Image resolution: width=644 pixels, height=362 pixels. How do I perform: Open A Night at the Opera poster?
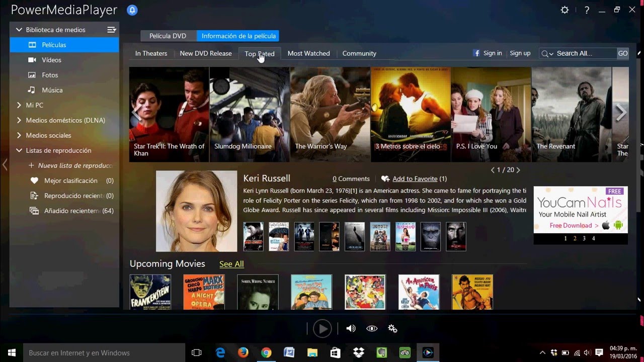pos(204,292)
